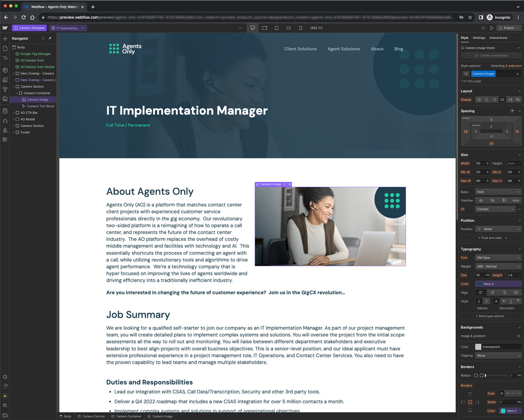Screen dimensions: 524x420
Task: Expand Hero Overlay - Careers in Navigator
Action: point(14,74)
